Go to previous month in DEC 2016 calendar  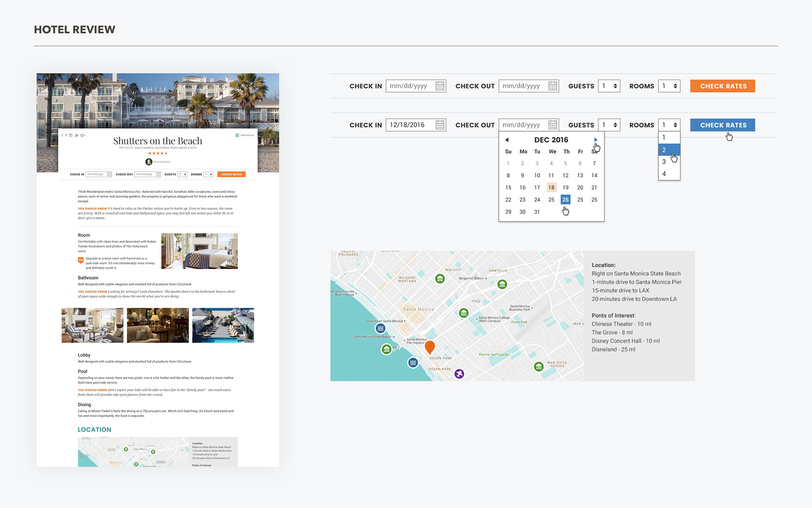tap(507, 140)
